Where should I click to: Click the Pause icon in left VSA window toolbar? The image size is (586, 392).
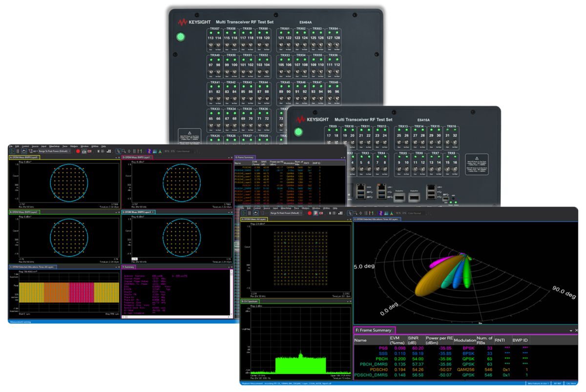pos(18,151)
